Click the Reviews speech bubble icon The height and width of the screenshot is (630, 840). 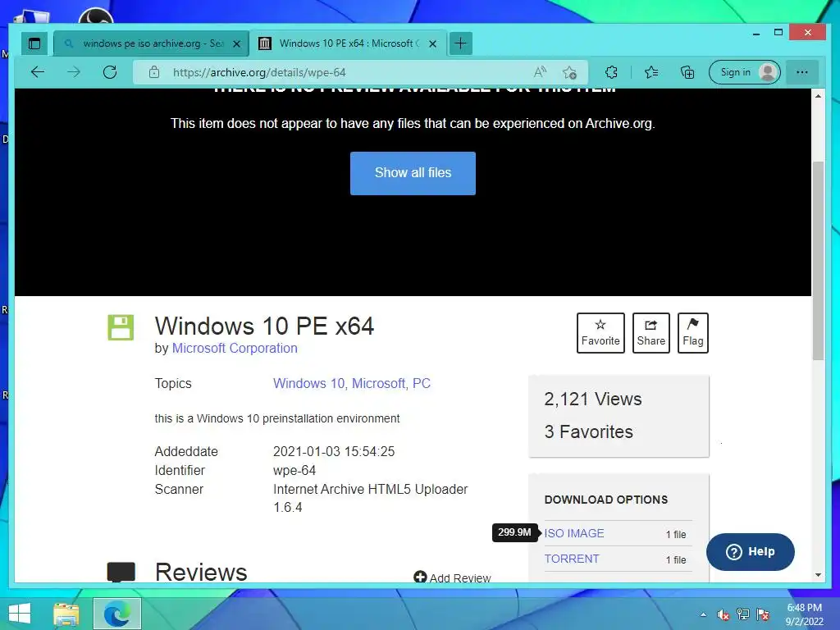(121, 572)
